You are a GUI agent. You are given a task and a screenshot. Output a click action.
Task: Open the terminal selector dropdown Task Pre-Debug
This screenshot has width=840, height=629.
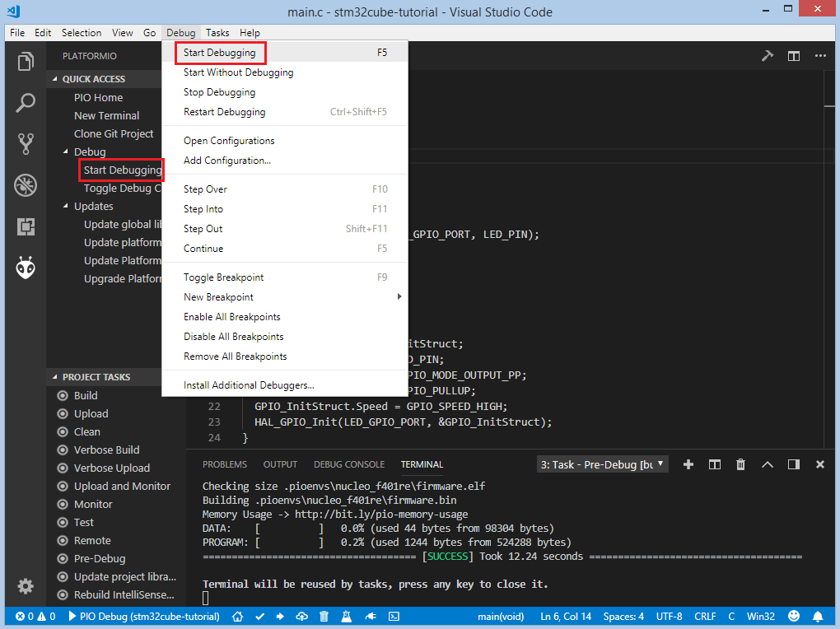602,464
